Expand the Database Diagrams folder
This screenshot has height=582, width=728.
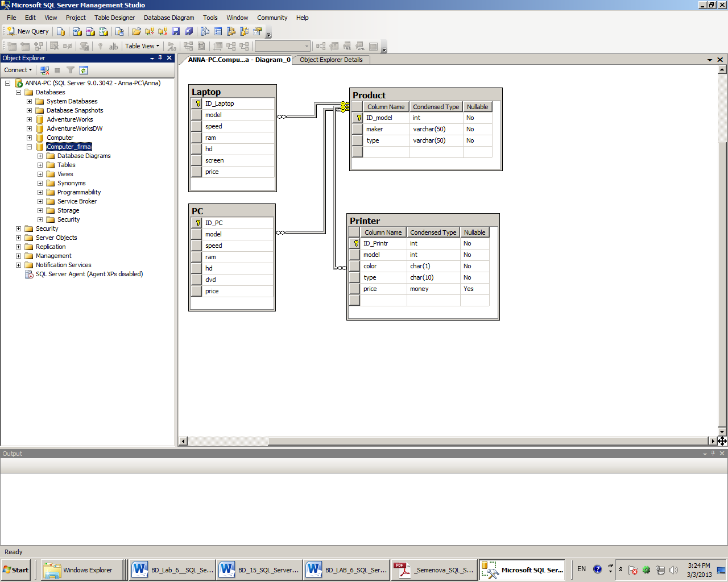[x=40, y=156]
